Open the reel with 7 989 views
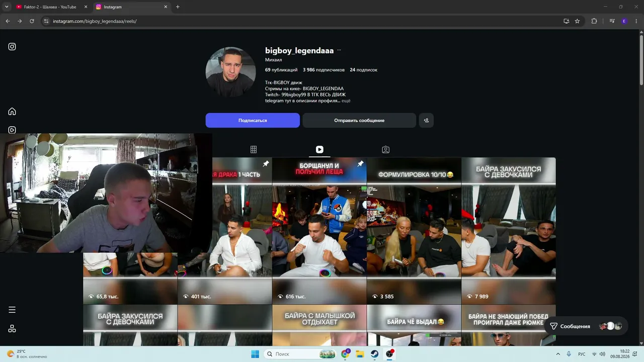Image resolution: width=644 pixels, height=362 pixels. 509,231
